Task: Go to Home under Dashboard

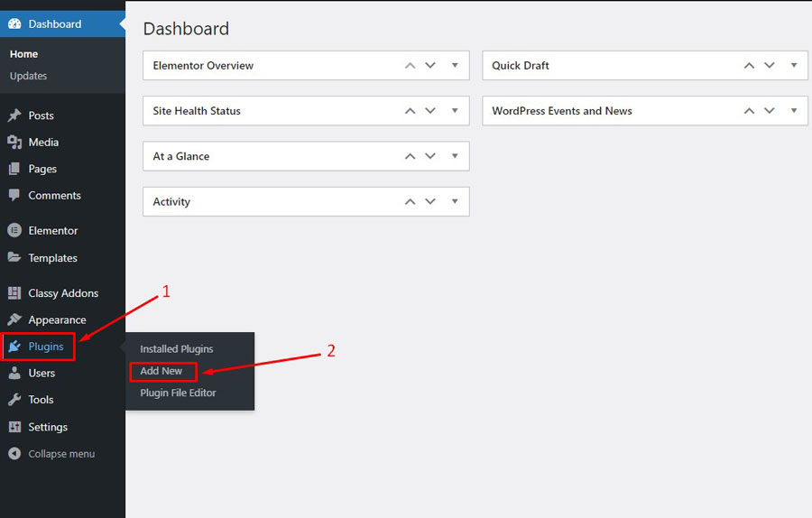Action: pos(23,54)
